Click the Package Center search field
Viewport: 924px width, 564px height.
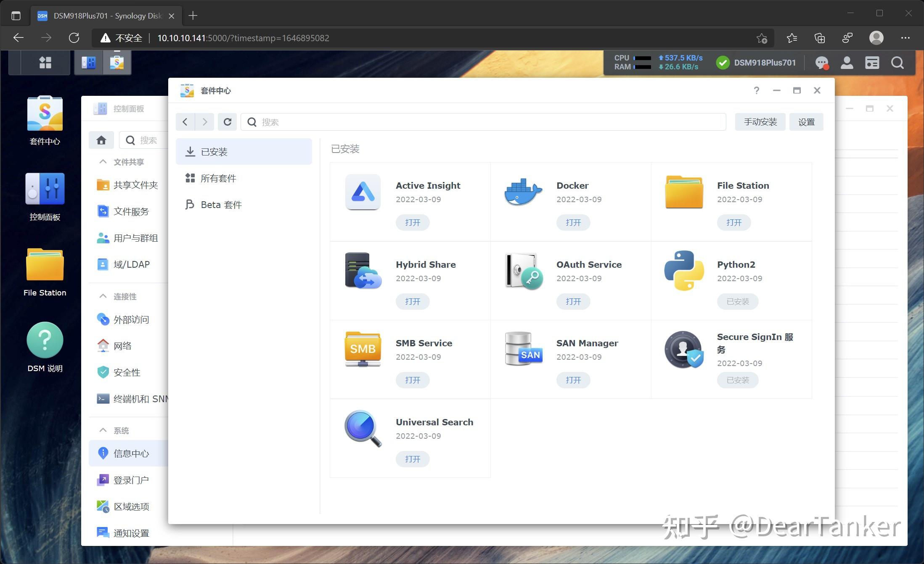pos(483,122)
